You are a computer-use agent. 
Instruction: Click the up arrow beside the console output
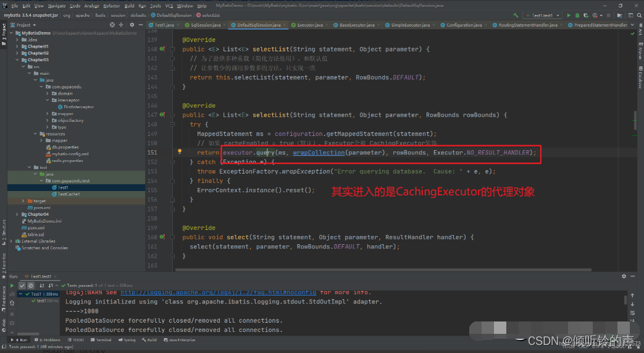point(632,295)
